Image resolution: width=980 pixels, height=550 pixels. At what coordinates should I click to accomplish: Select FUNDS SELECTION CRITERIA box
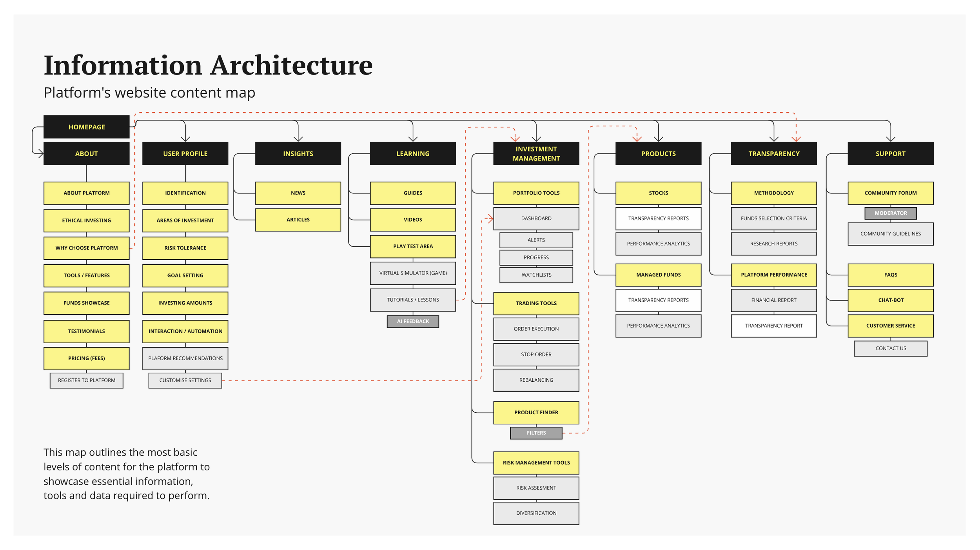773,218
